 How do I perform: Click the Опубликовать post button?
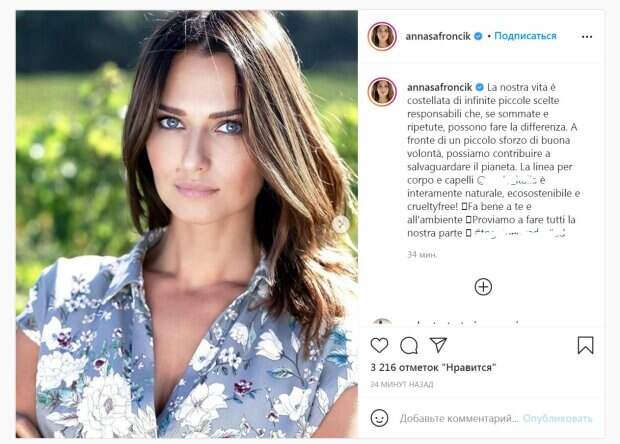coord(558,418)
